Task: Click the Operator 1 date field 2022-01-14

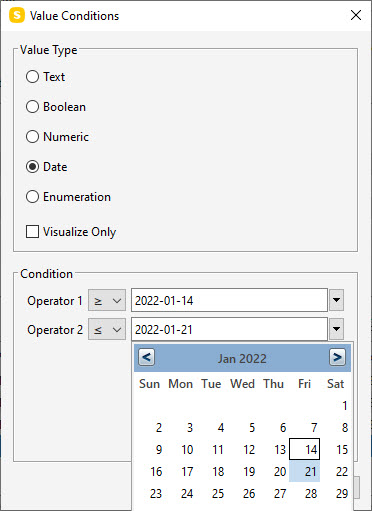Action: coord(229,300)
